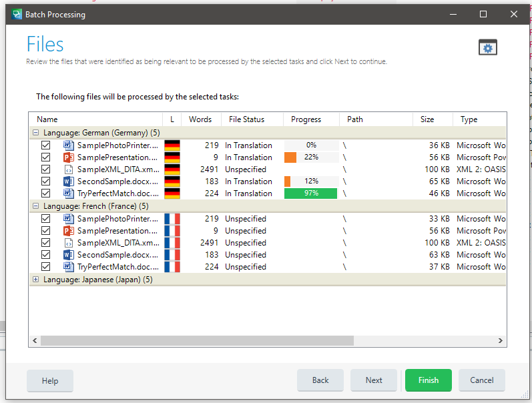Click the batch settings gear icon
The image size is (532, 403).
click(x=488, y=47)
